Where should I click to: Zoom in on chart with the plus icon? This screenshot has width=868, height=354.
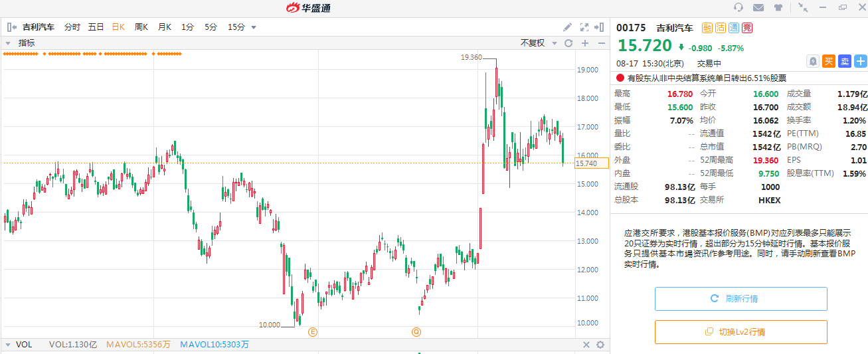(x=585, y=43)
